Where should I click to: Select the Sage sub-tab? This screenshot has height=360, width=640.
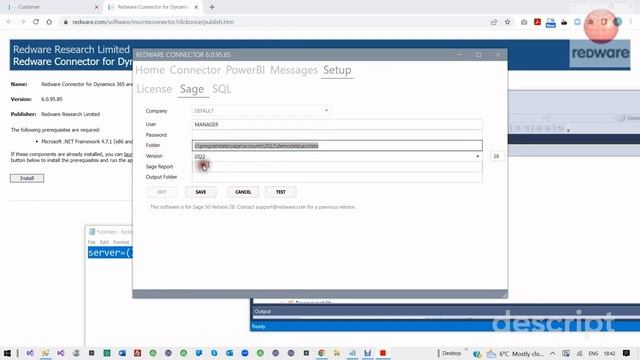coord(192,89)
